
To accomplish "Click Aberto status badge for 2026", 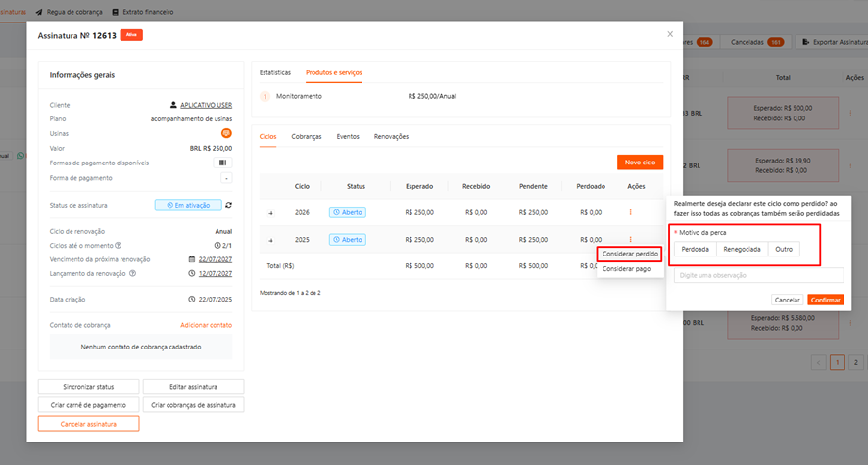I will point(348,212).
